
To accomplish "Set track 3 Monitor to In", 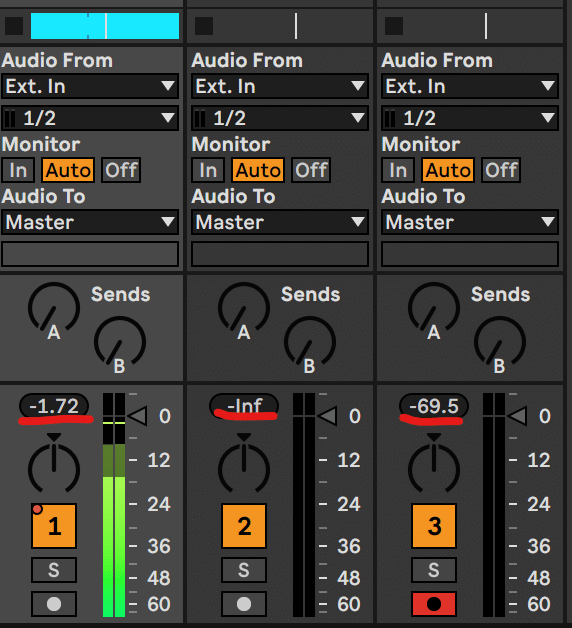I will tap(398, 170).
